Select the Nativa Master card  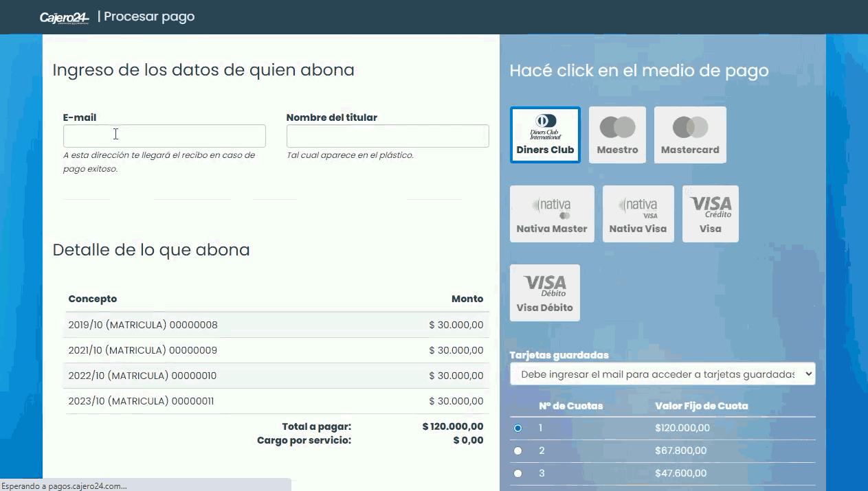pos(552,214)
